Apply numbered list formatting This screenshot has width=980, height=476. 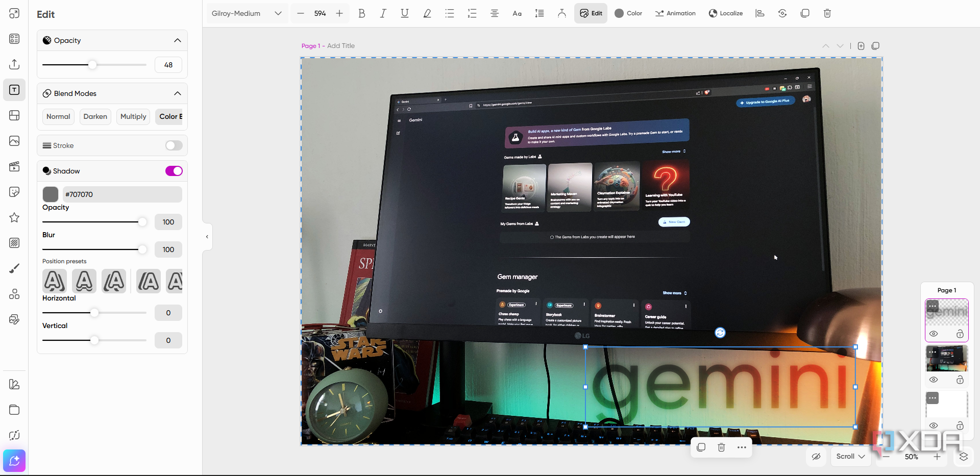tap(472, 13)
